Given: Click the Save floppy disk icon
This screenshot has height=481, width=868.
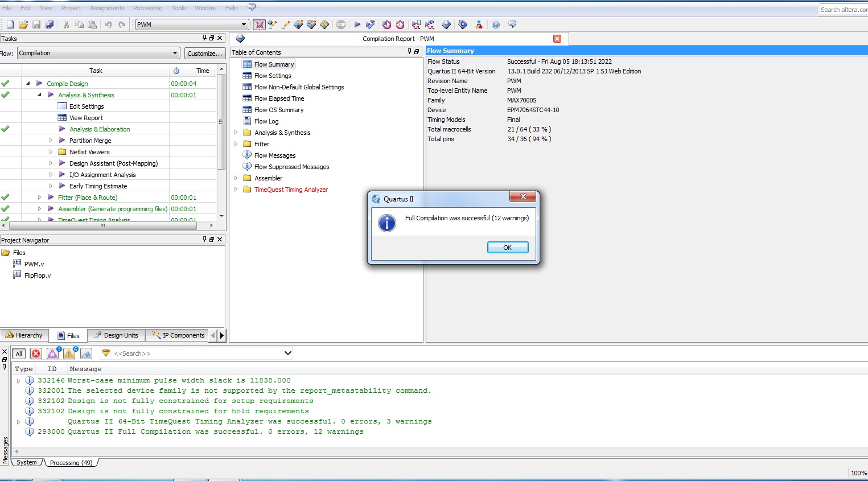Looking at the screenshot, I should click(x=36, y=24).
